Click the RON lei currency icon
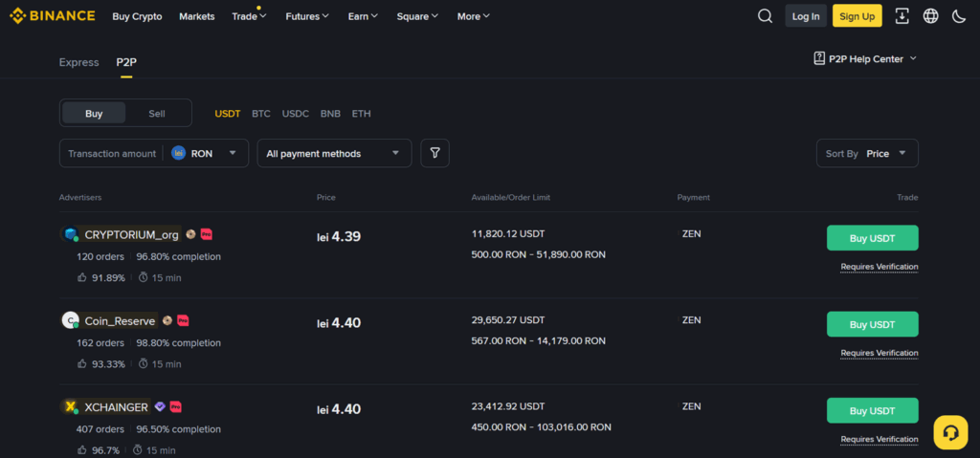The image size is (980, 458). 179,153
